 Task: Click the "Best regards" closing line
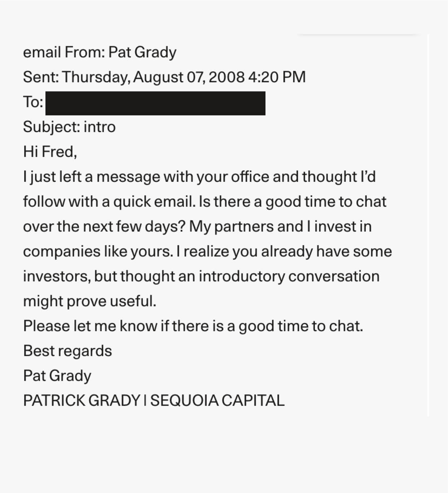point(67,351)
